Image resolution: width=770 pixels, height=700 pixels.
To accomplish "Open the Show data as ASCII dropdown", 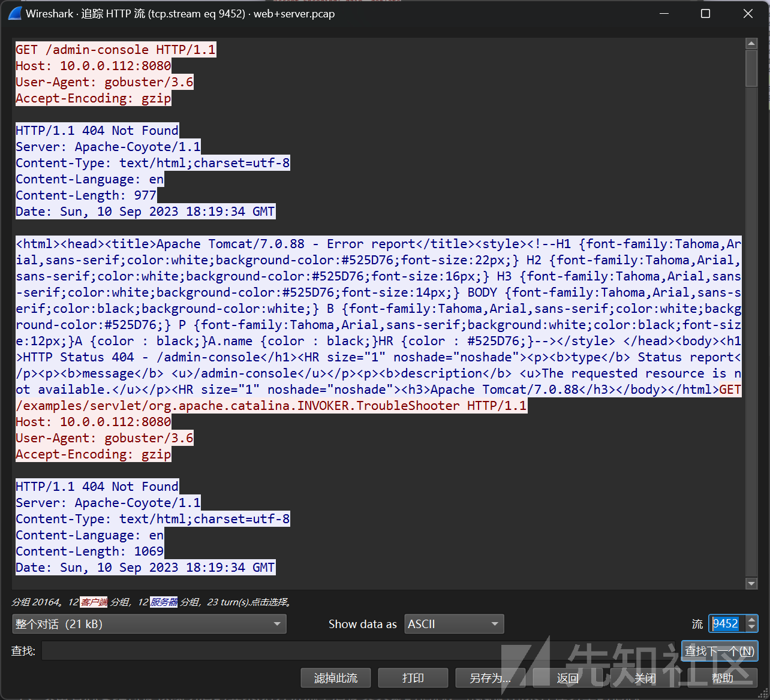I will click(455, 624).
